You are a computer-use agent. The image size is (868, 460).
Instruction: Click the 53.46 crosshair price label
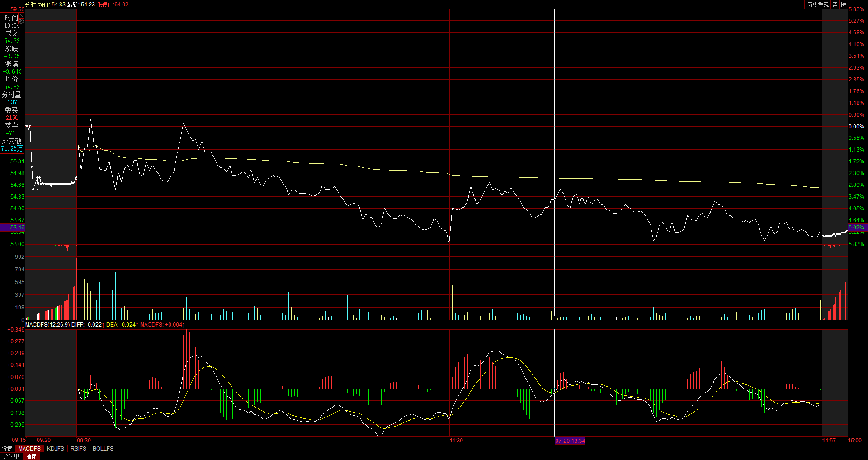coord(17,228)
